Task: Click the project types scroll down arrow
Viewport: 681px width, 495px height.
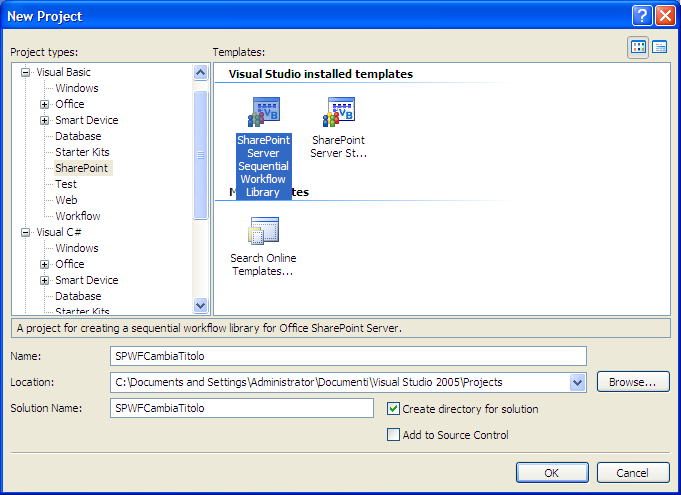Action: pyautogui.click(x=200, y=305)
